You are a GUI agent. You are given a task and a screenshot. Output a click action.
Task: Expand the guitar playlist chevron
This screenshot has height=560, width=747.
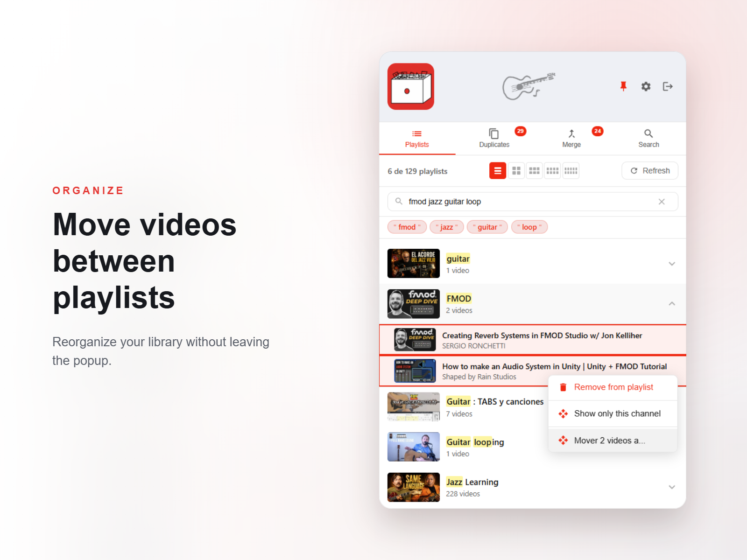pos(672,264)
